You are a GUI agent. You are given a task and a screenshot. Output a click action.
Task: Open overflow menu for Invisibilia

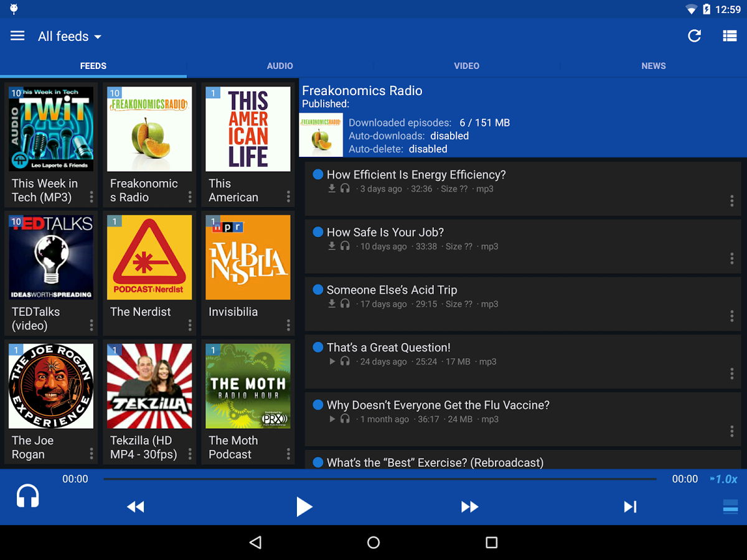pos(288,325)
